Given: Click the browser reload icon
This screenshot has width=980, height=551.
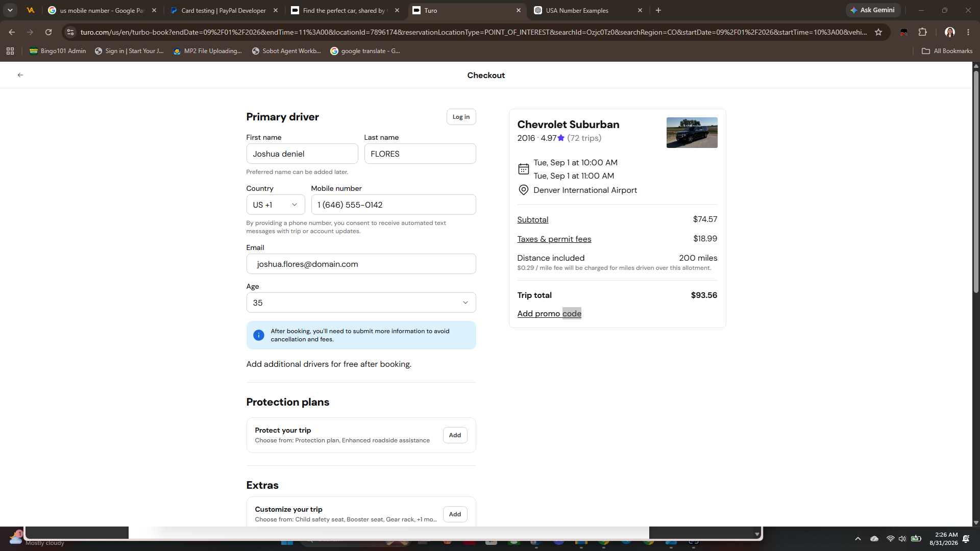Looking at the screenshot, I should pos(48,32).
